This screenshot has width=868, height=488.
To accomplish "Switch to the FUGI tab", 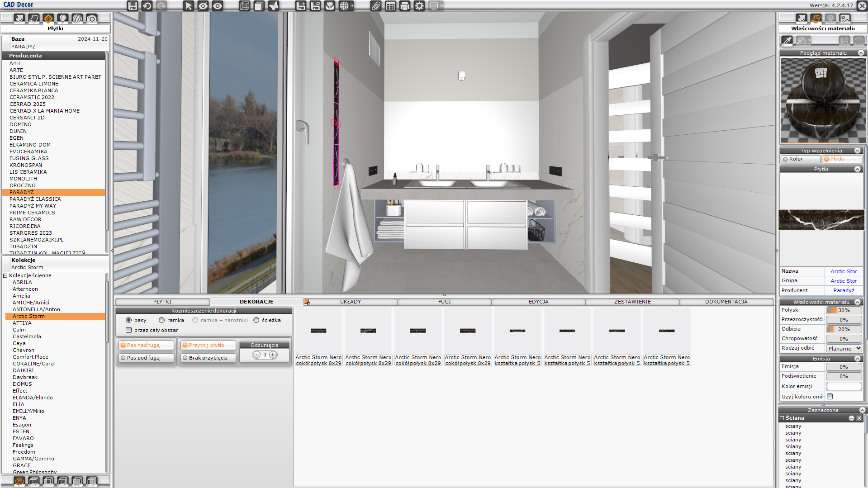I will [x=444, y=302].
